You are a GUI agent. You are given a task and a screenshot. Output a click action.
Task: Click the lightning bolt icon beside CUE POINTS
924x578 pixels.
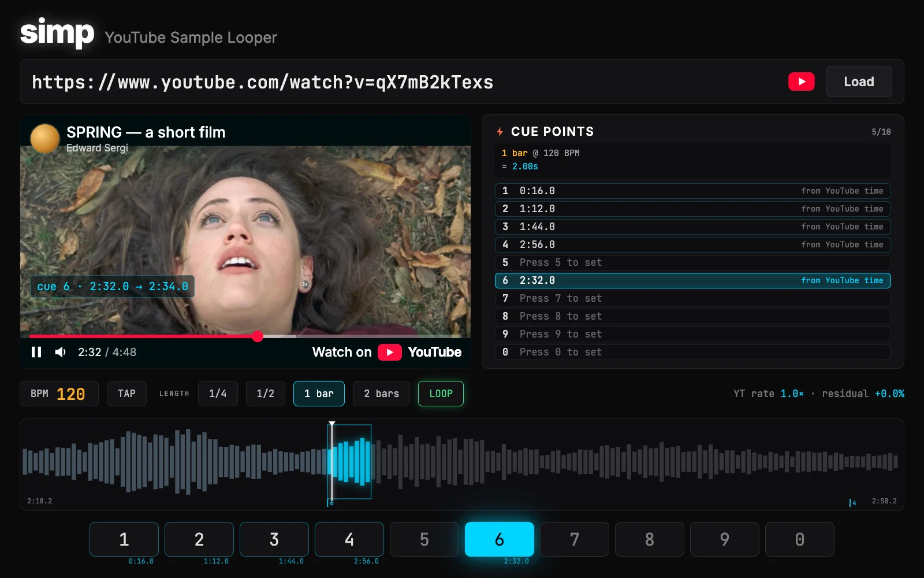tap(500, 132)
